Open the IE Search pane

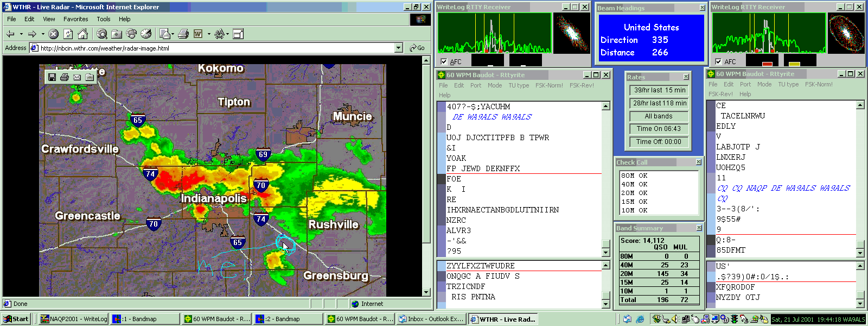tap(102, 34)
